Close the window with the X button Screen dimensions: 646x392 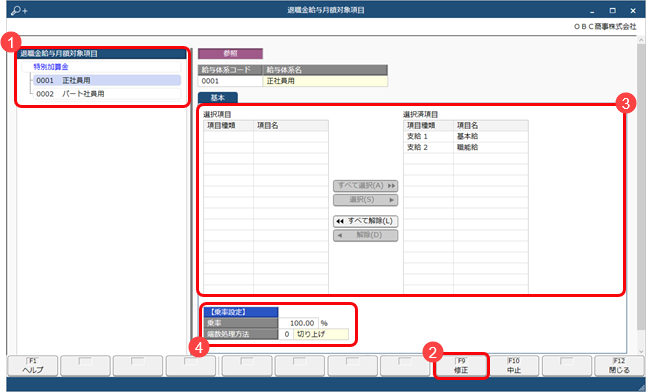[x=633, y=10]
